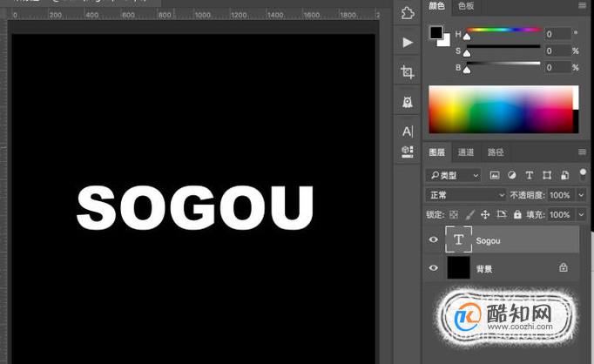Open the Actions play-arrow panel icon
This screenshot has height=364, width=594.
pos(408,42)
